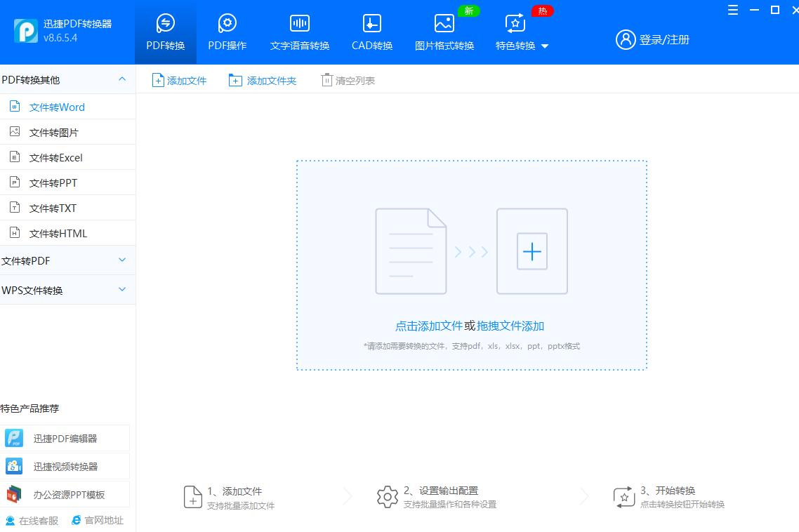Image resolution: width=799 pixels, height=532 pixels.
Task: Click the 办公资源PPT模板 icon
Action: click(14, 494)
